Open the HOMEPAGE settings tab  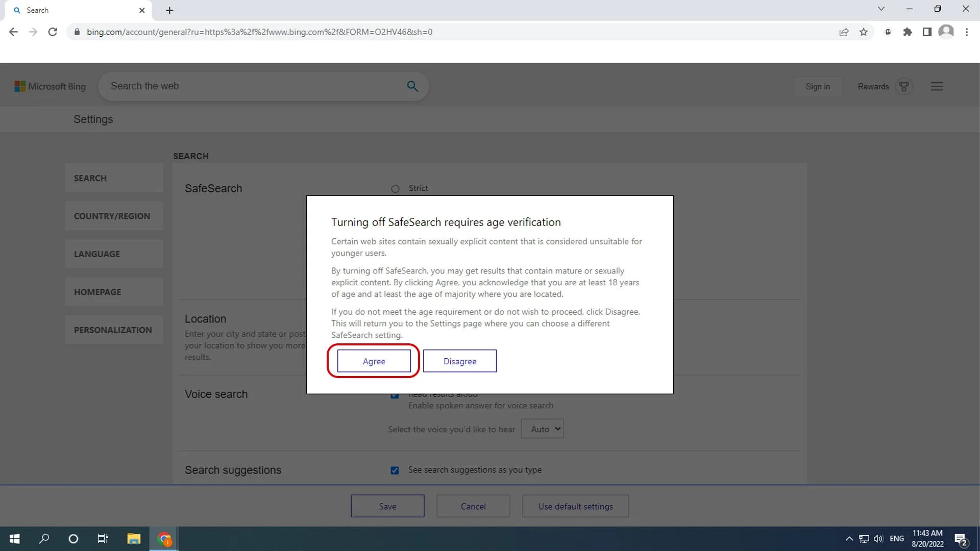point(114,292)
